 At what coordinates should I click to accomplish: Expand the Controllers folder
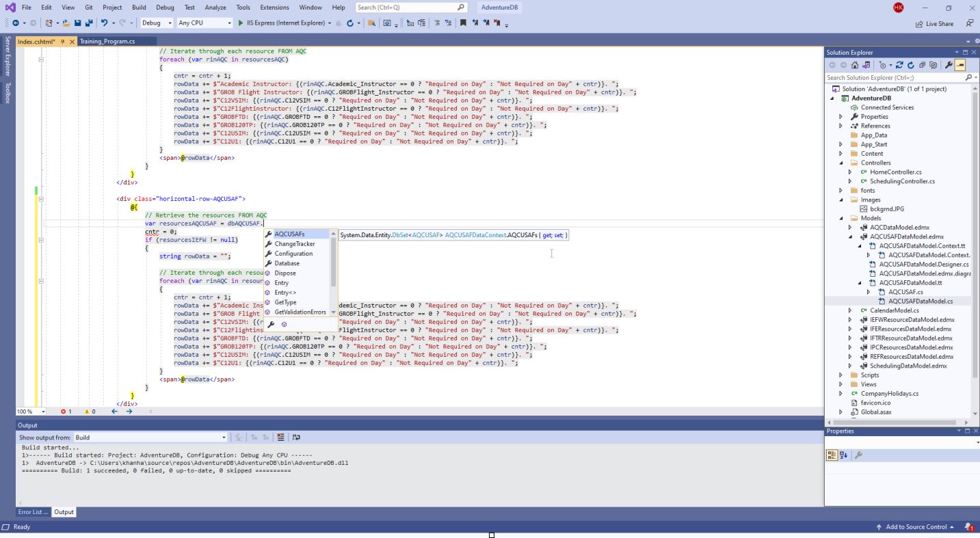[x=840, y=162]
